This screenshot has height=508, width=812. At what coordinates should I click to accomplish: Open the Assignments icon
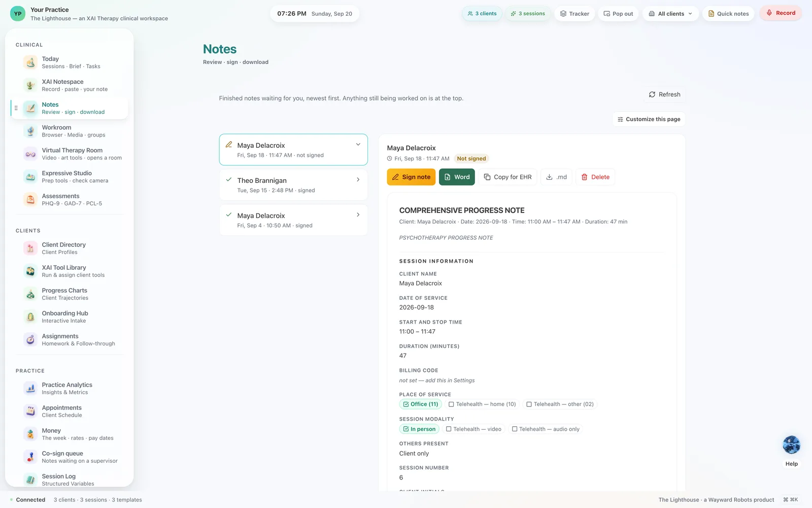click(30, 340)
